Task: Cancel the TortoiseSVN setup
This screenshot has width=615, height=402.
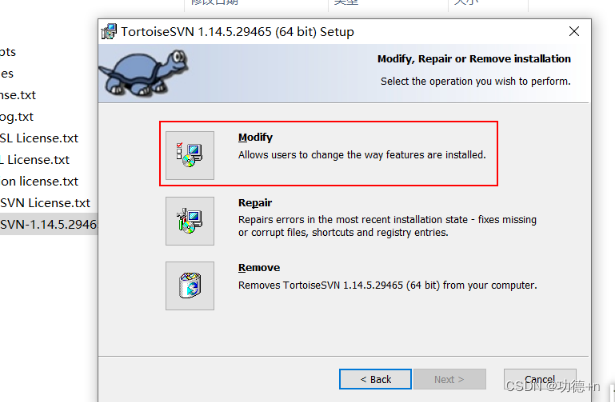Action: [x=540, y=379]
